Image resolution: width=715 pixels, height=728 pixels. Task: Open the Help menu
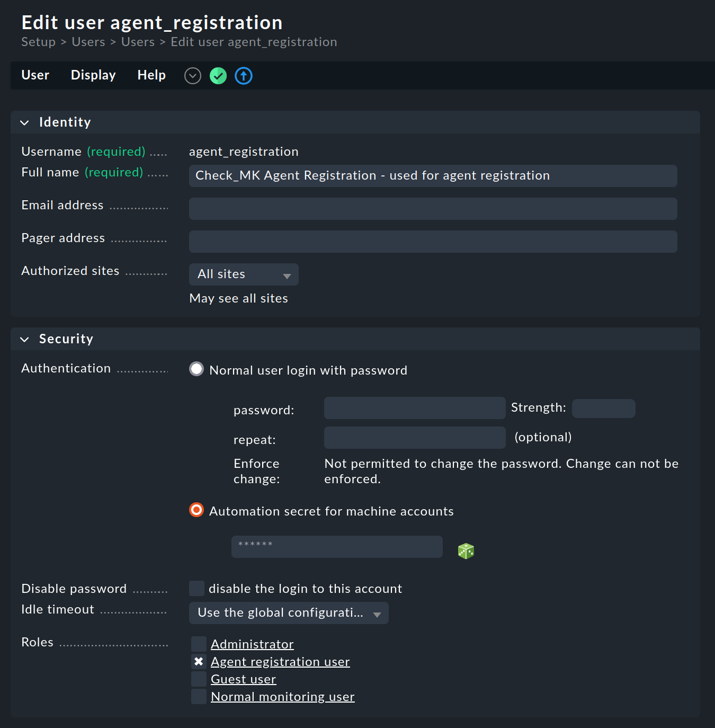point(151,75)
